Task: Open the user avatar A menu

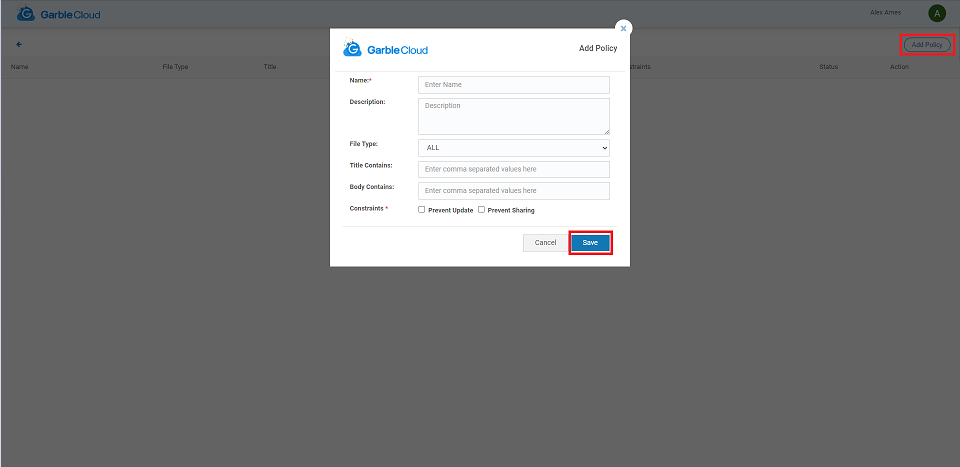Action: coord(937,13)
